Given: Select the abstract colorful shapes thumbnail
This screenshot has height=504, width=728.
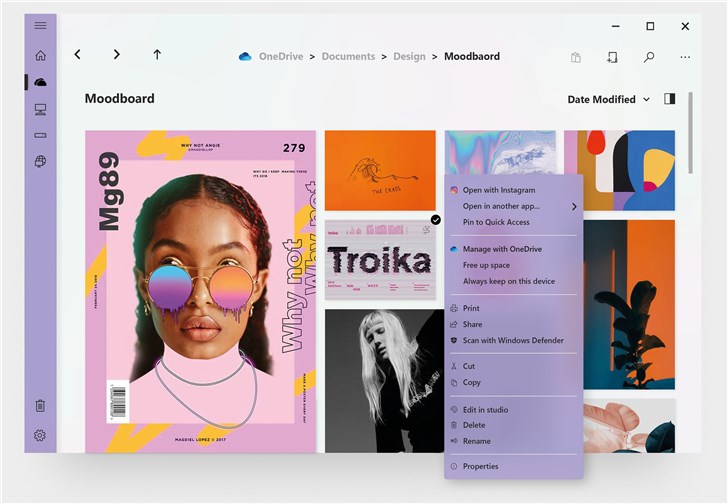Looking at the screenshot, I should pos(619,170).
